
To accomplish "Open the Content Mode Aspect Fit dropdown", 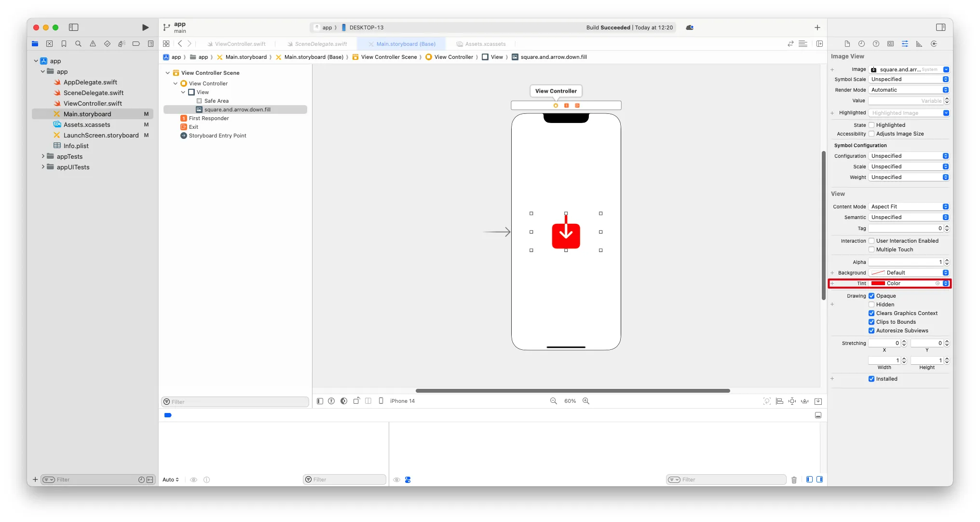I will click(x=909, y=206).
